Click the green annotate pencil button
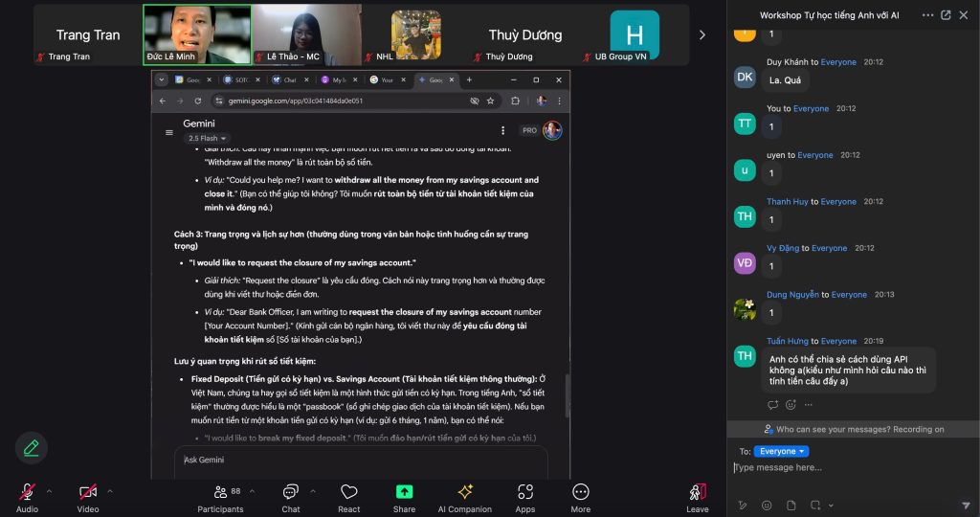This screenshot has height=517, width=980. pos(32,448)
